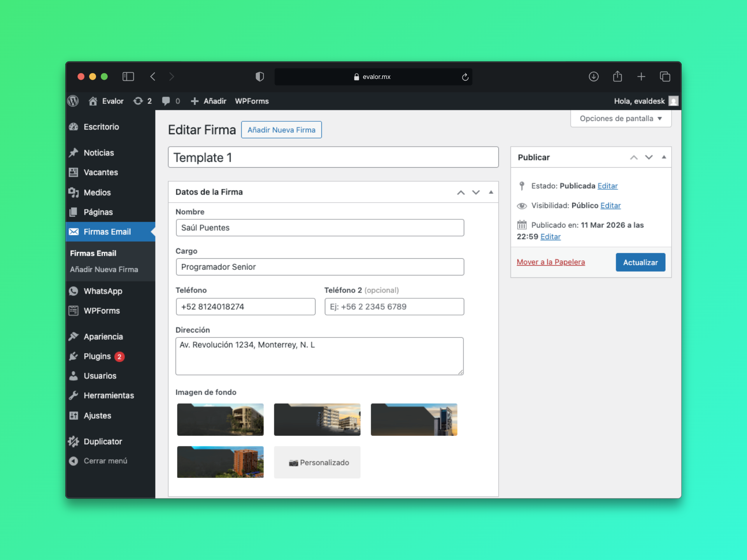
Task: Collapse the Publicar panel
Action: click(x=663, y=157)
